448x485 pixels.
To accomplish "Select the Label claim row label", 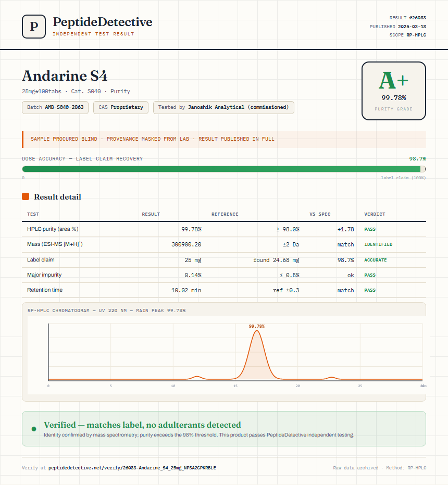I will 41,259.
